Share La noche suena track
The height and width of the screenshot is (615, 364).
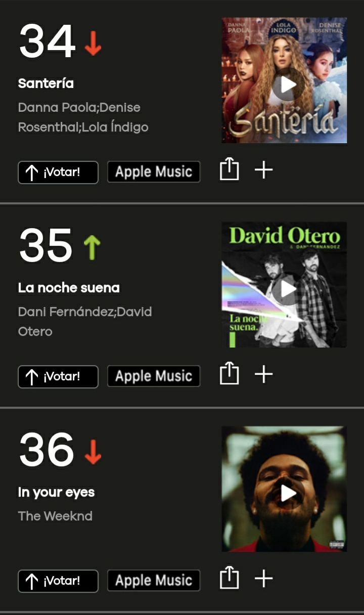[x=229, y=374]
